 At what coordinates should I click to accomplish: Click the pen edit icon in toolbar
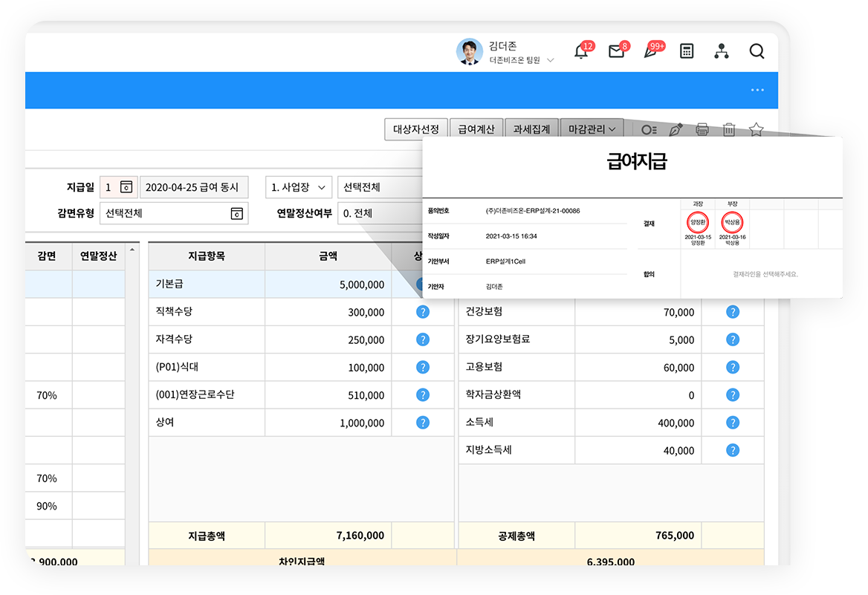click(676, 129)
